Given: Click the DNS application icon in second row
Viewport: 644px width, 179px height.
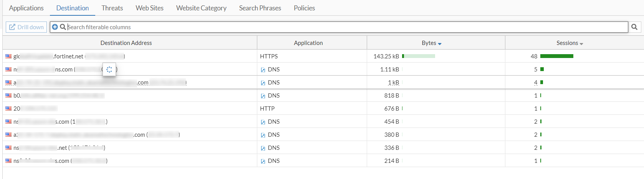Looking at the screenshot, I should pos(263,70).
